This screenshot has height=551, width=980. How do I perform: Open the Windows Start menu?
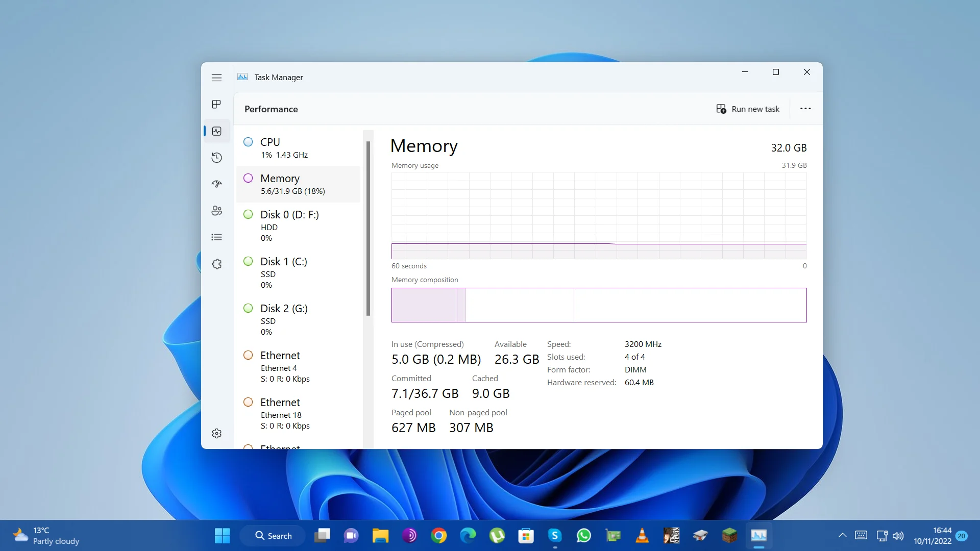pyautogui.click(x=223, y=536)
